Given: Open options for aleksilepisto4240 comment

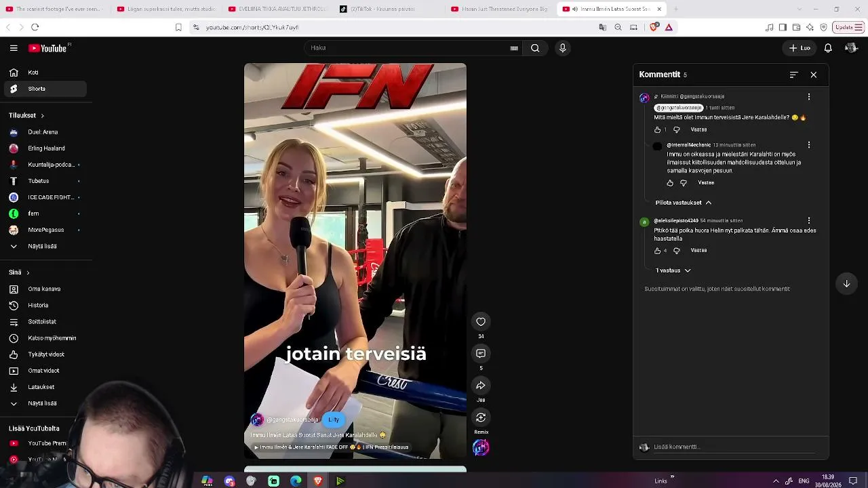Looking at the screenshot, I should 809,221.
